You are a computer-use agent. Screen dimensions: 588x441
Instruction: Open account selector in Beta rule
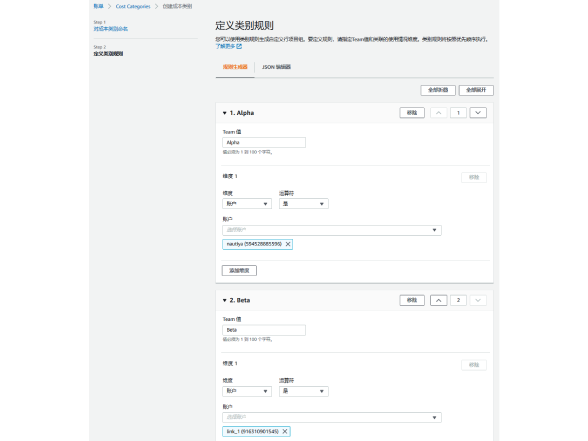tap(332, 417)
